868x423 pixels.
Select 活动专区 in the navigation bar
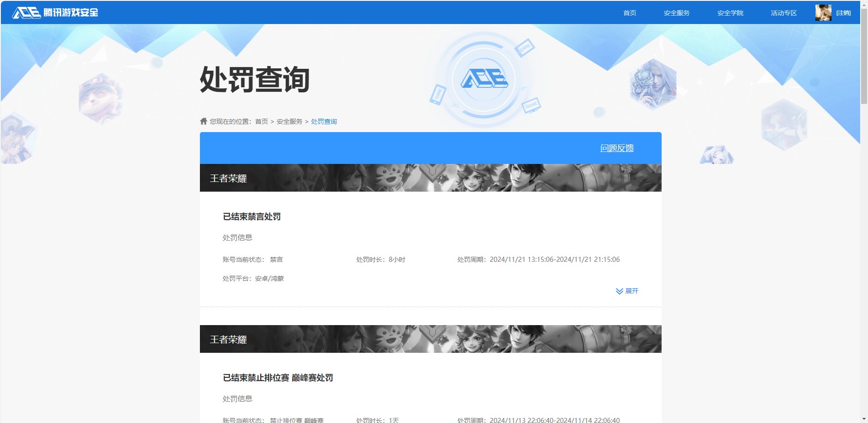pos(784,13)
